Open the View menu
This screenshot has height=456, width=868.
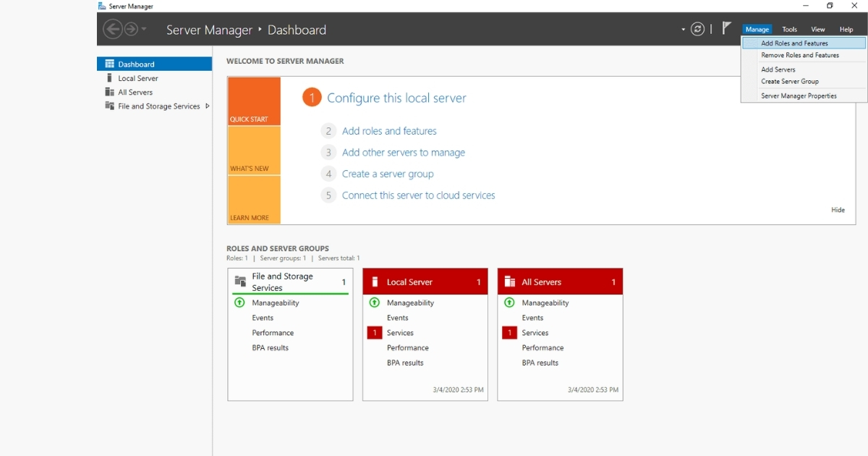click(x=817, y=29)
